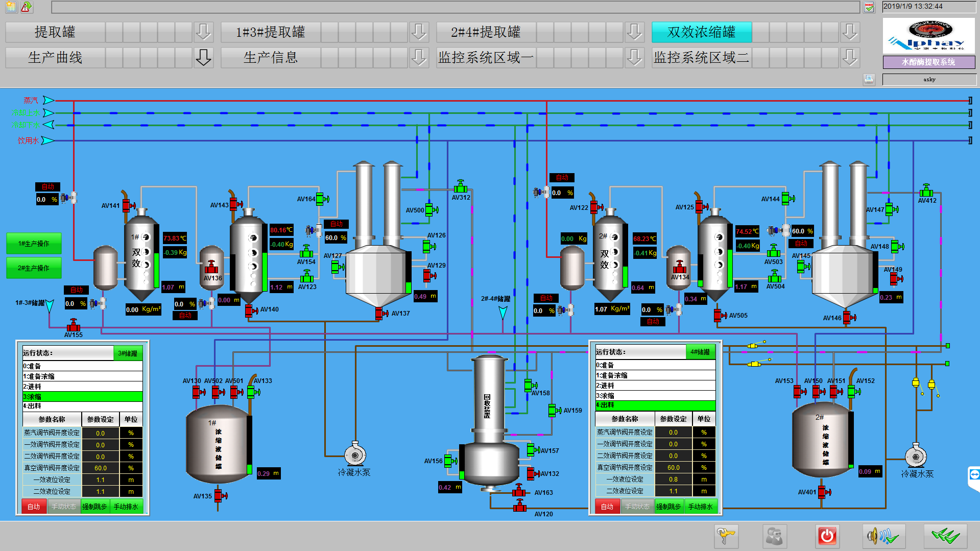
Task: Expand the arrow next to 2#4#提取罐
Action: [634, 32]
